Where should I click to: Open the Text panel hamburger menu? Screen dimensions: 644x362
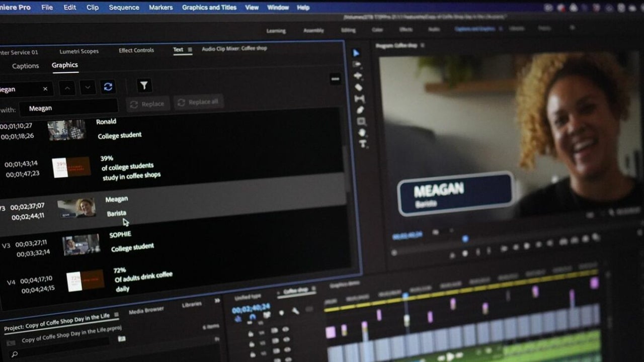click(189, 49)
